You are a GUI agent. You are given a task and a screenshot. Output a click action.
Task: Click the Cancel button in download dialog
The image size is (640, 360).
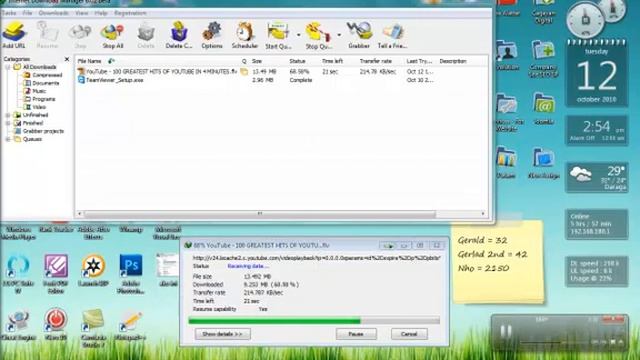(409, 334)
